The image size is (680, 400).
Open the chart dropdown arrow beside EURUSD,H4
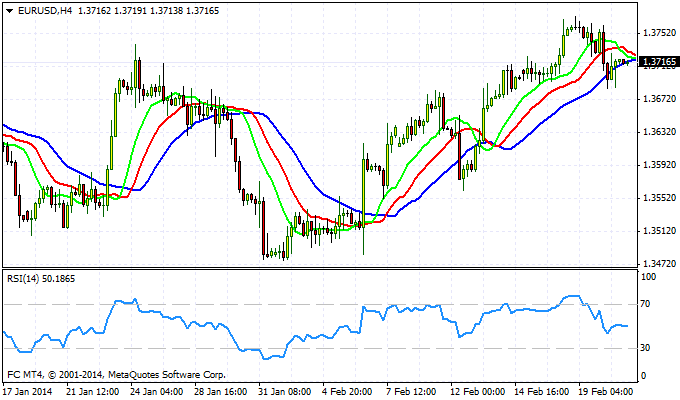10,11
